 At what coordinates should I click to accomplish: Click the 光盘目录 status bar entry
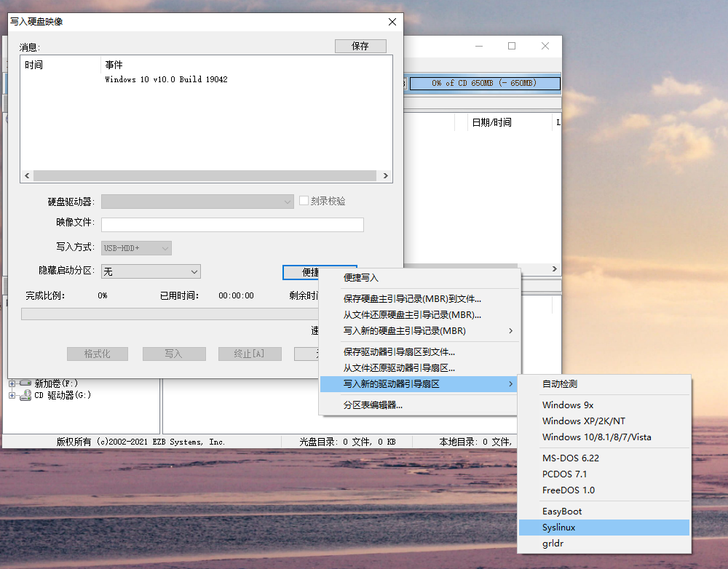(347, 442)
